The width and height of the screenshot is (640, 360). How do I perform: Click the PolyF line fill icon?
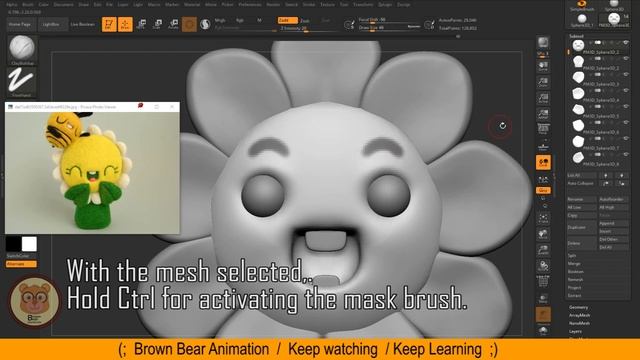pyautogui.click(x=543, y=281)
